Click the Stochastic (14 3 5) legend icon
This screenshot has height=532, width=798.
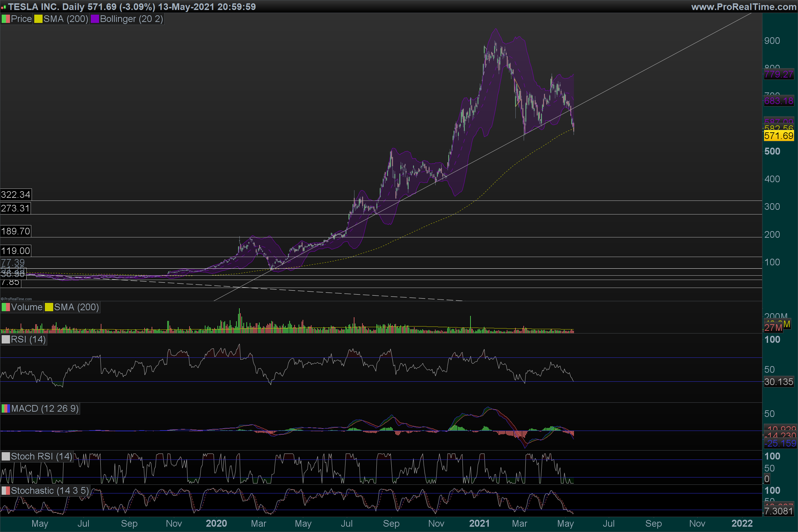tap(6, 491)
